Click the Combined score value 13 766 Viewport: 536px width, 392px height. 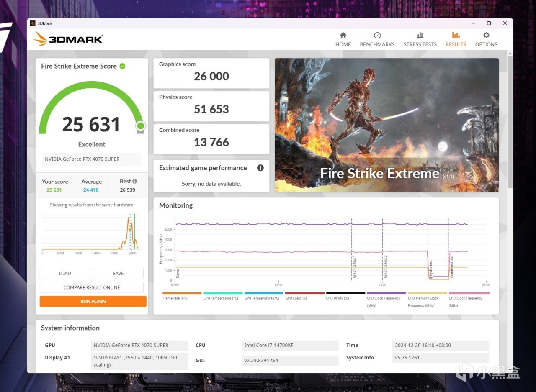click(211, 142)
